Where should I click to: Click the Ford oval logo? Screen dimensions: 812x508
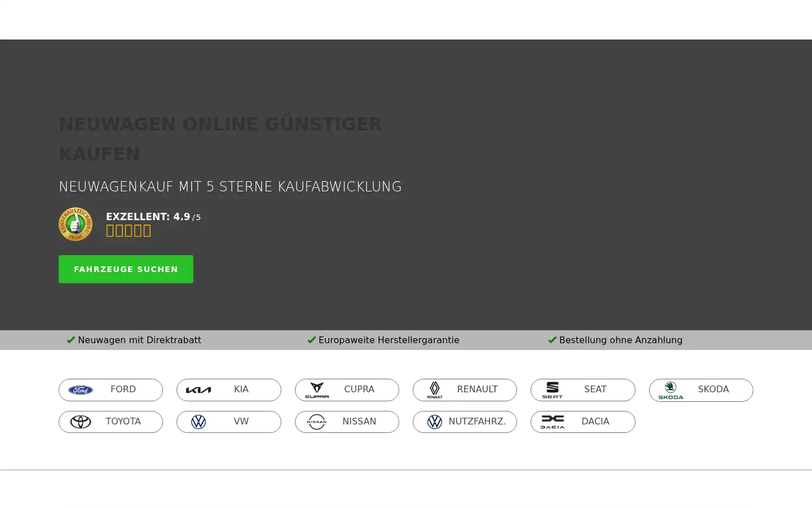pyautogui.click(x=81, y=390)
